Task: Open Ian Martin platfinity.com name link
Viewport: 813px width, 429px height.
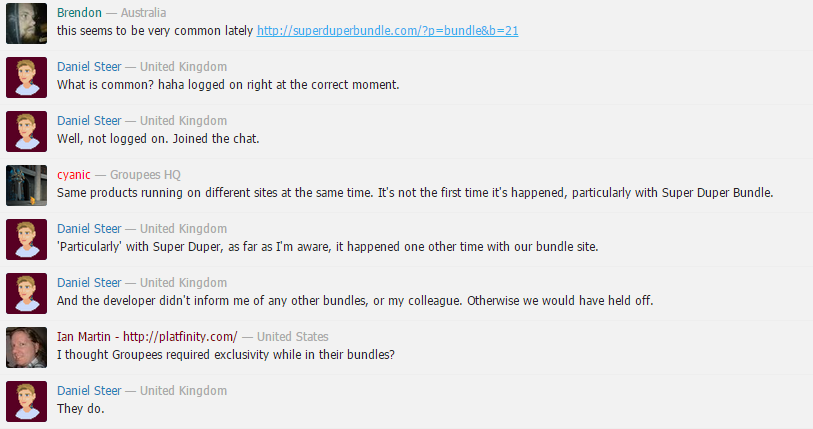Action: point(147,337)
